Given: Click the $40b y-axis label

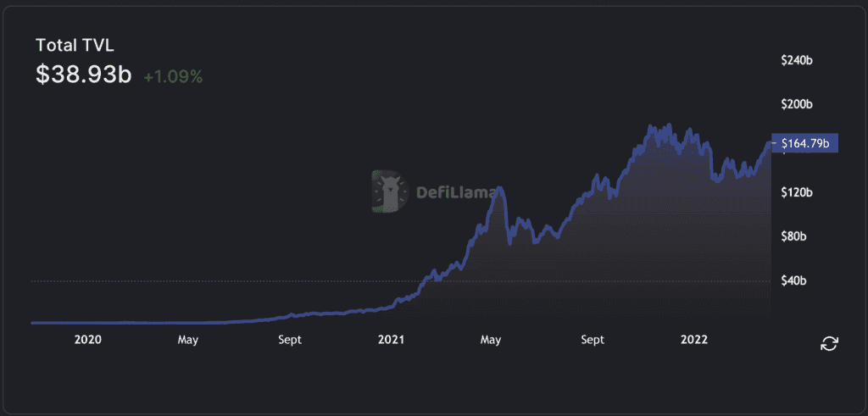Looking at the screenshot, I should (796, 280).
